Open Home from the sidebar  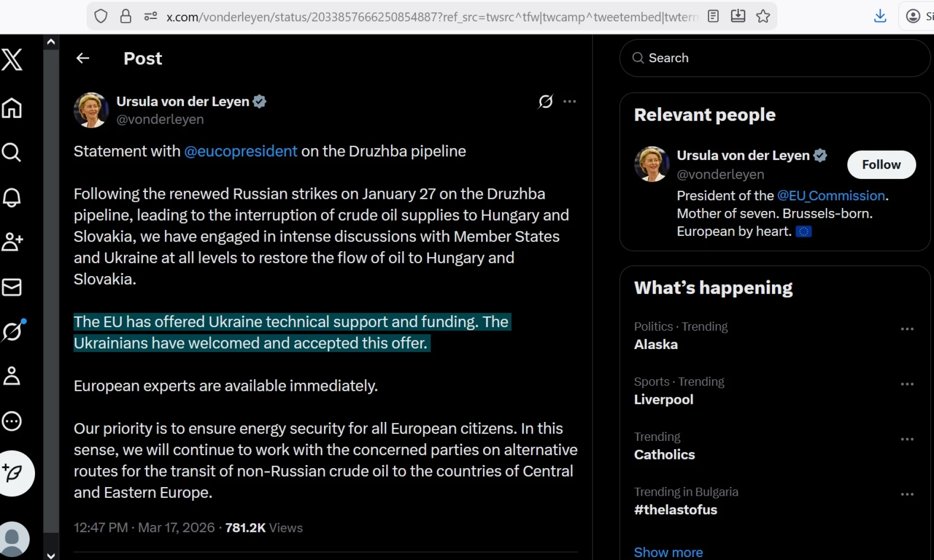click(12, 108)
